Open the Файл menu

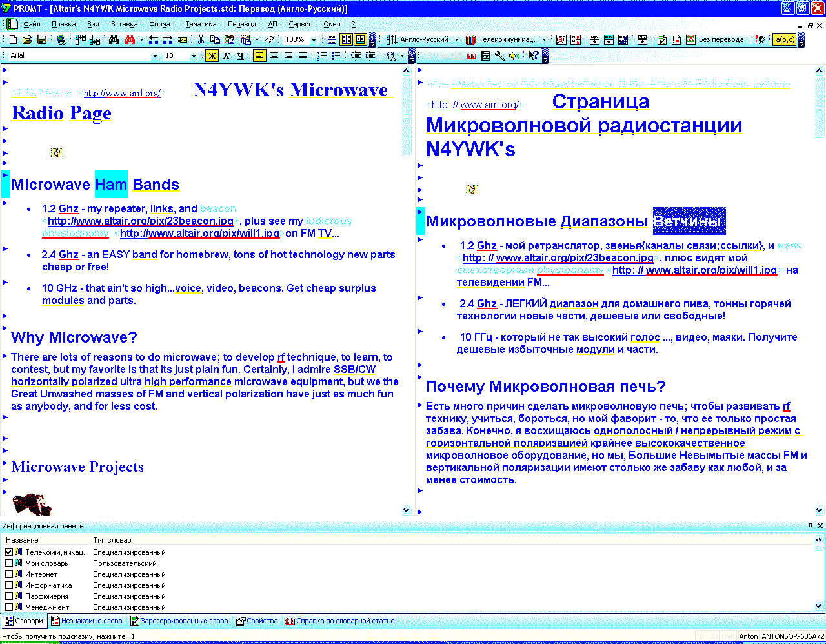click(32, 24)
